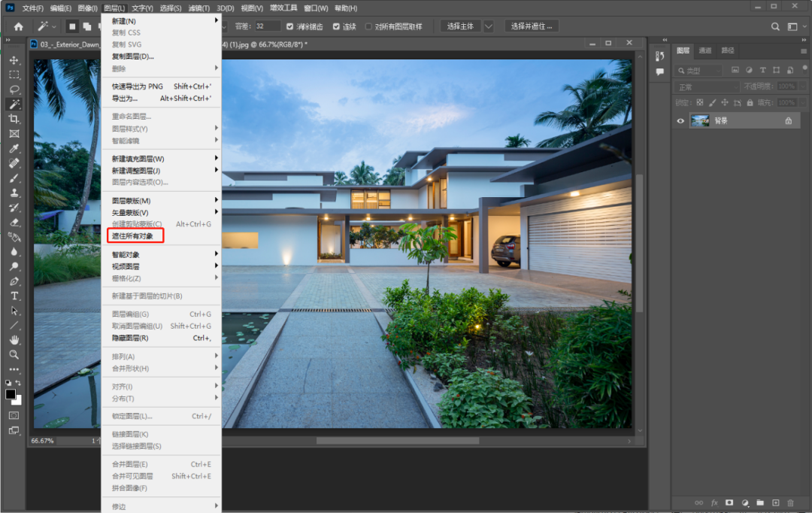Image resolution: width=812 pixels, height=513 pixels.
Task: Select the Hand tool
Action: point(14,340)
